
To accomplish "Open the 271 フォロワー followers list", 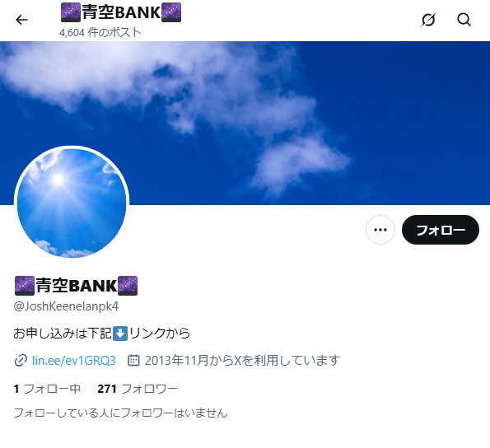I will (138, 389).
